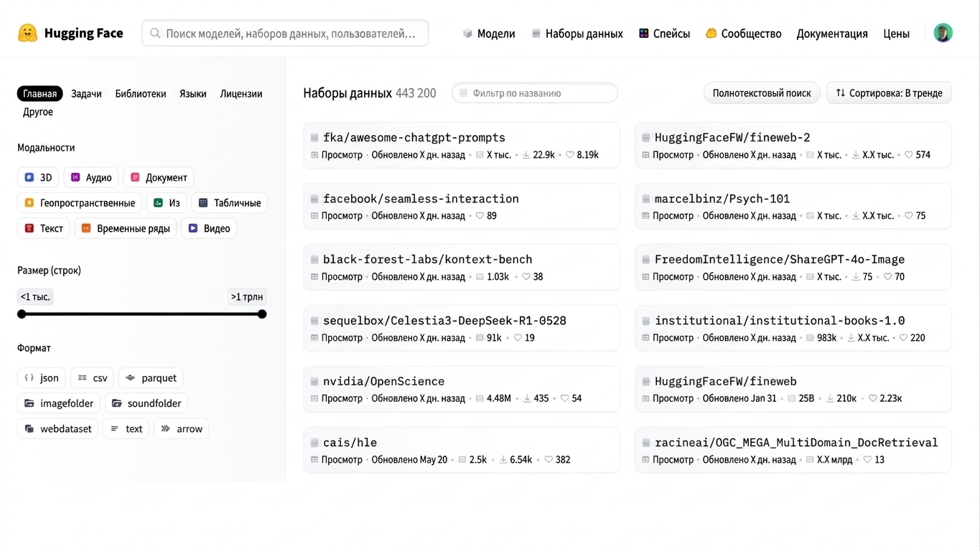This screenshot has width=980, height=551.
Task: Click the Видео modality icon
Action: point(193,228)
